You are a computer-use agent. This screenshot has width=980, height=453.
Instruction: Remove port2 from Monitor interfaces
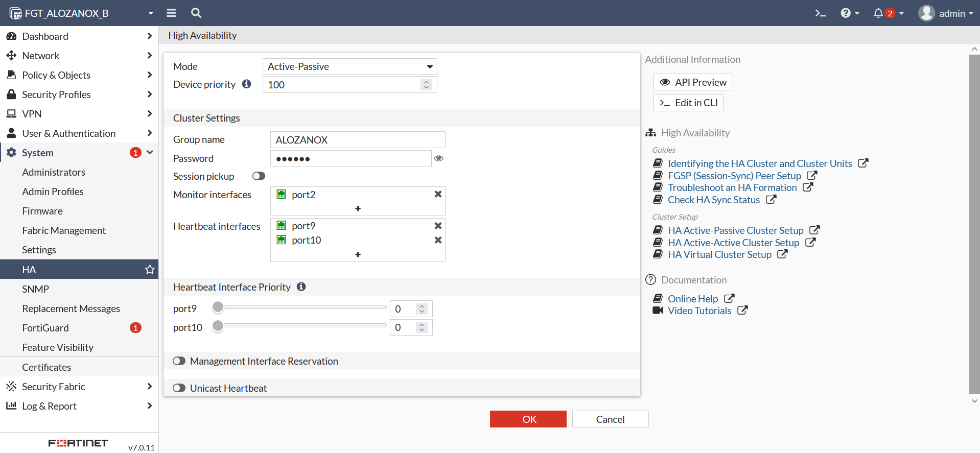pyautogui.click(x=438, y=194)
